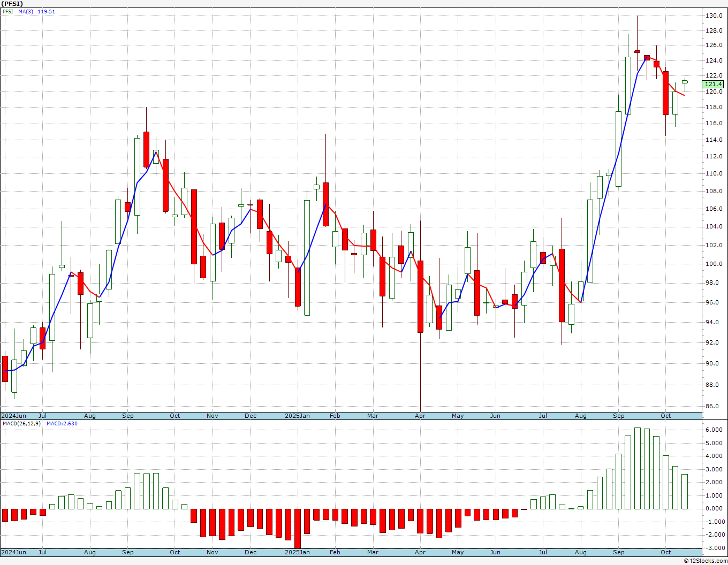Viewport: 728px width, 565px height.
Task: Click the "4.000" MACD axis label
Action: 714,456
